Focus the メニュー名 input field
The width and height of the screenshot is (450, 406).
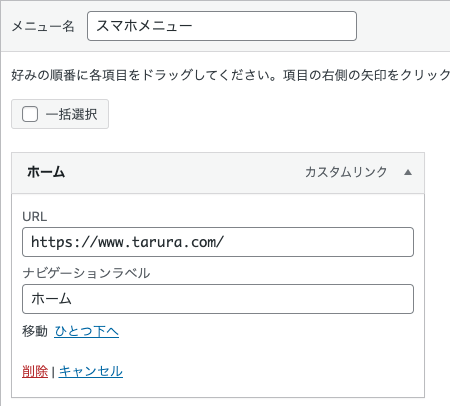coord(222,26)
